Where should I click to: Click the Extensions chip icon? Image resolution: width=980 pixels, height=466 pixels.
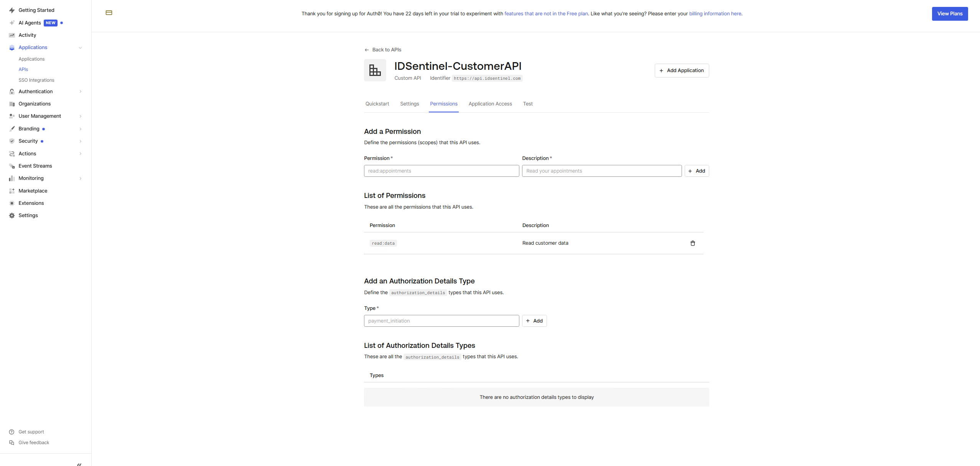[12, 203]
